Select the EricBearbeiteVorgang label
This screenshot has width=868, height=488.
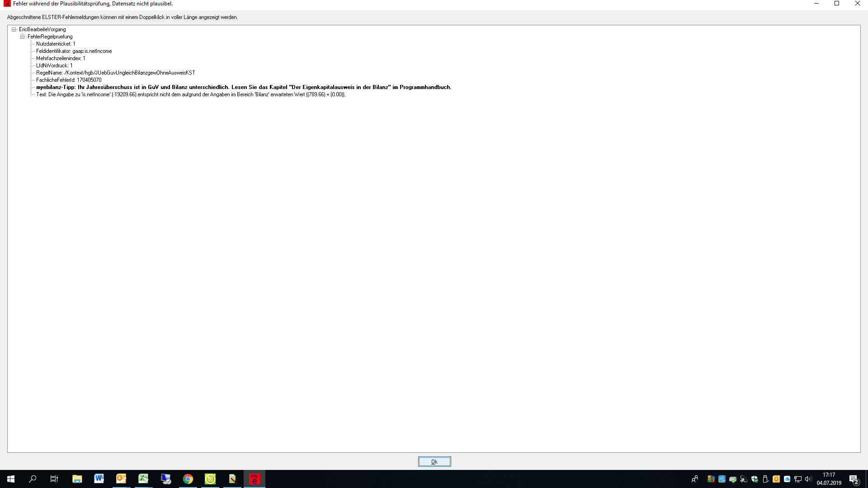[x=42, y=29]
